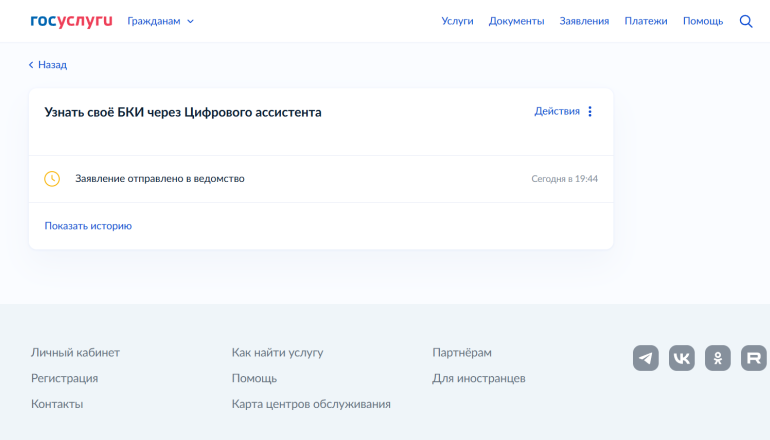The width and height of the screenshot is (770, 440).
Task: Open the Личный кабинет footer link
Action: coord(75,353)
